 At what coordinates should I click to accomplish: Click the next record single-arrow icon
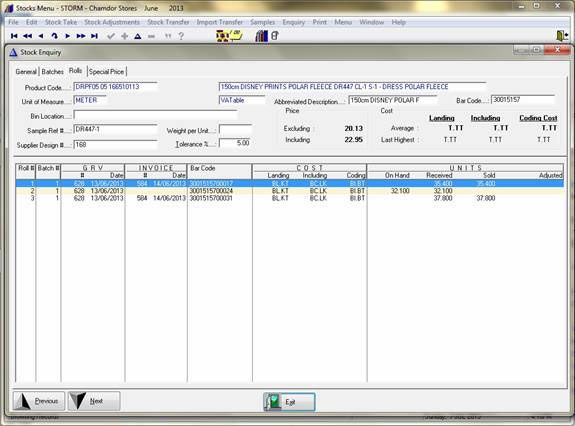(67, 36)
